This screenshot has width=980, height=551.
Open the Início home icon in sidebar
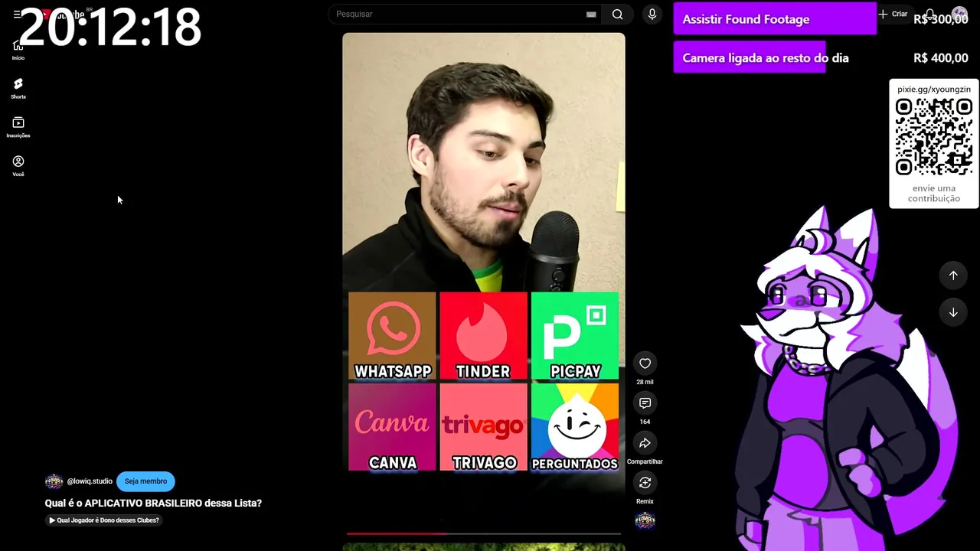[x=18, y=49]
